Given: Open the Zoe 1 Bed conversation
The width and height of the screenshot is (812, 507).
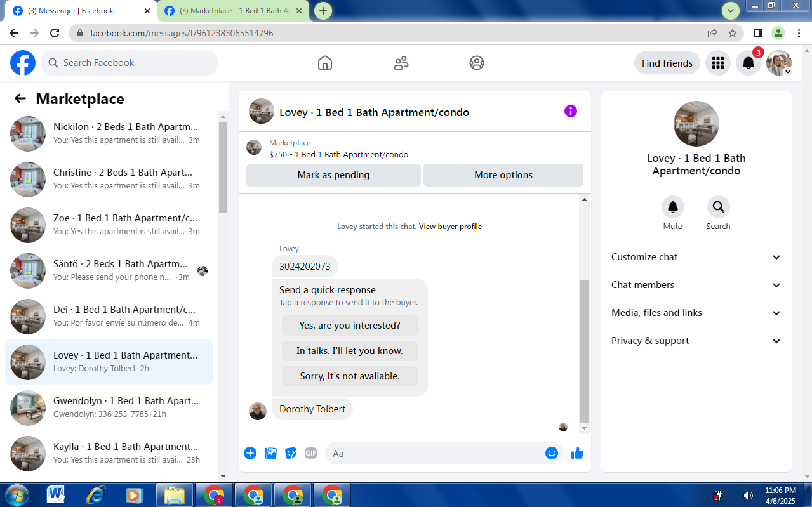Looking at the screenshot, I should coord(109,225).
